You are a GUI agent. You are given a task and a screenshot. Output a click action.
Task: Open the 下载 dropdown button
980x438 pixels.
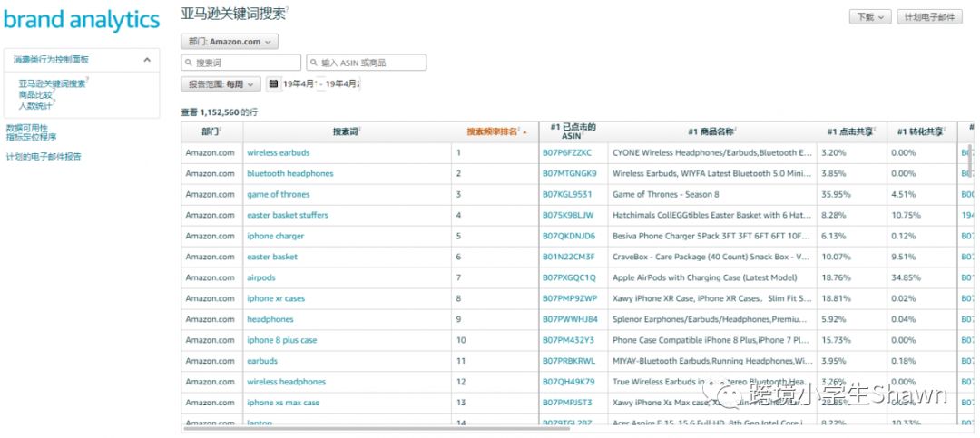[x=870, y=17]
